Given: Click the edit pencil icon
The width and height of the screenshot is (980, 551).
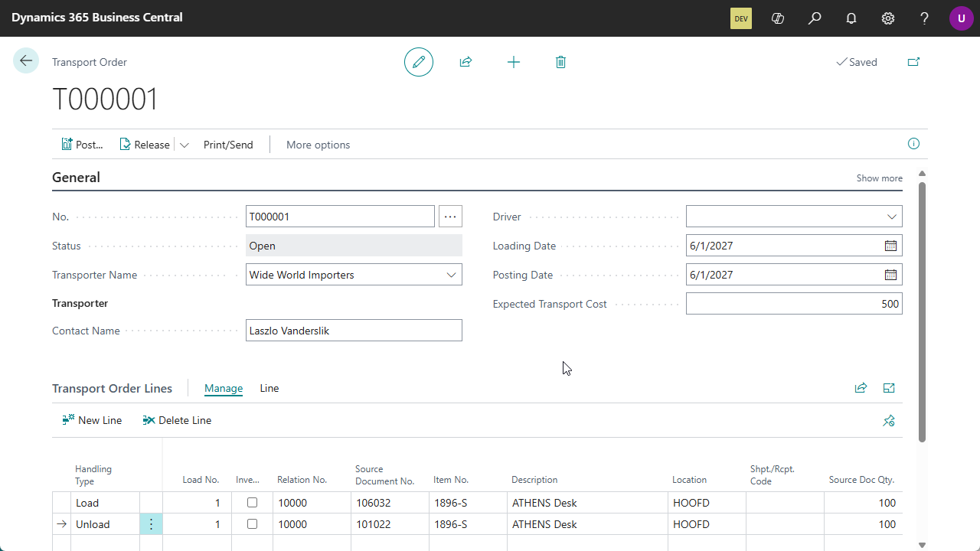Looking at the screenshot, I should pyautogui.click(x=419, y=62).
